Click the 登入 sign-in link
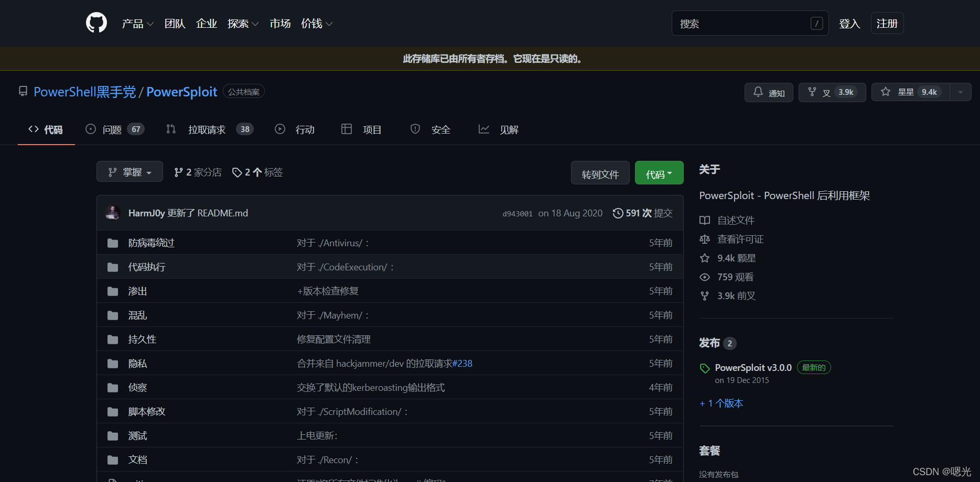980x482 pixels. click(849, 24)
